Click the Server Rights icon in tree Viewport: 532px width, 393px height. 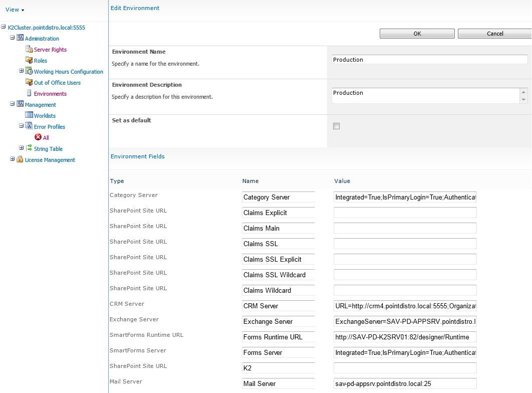coord(29,50)
